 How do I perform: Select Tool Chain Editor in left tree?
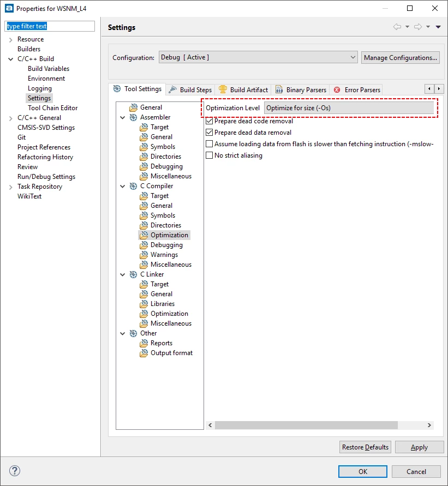click(x=53, y=108)
